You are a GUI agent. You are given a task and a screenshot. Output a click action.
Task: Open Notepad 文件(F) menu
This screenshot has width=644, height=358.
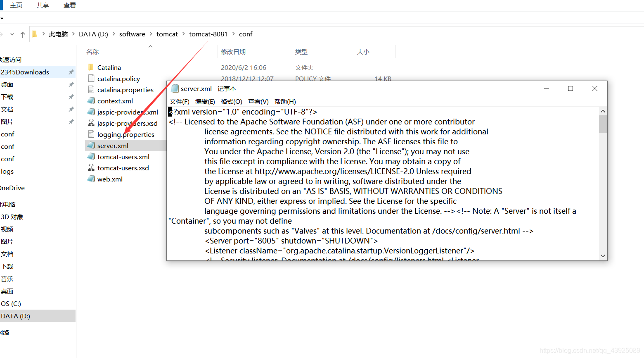pos(179,102)
